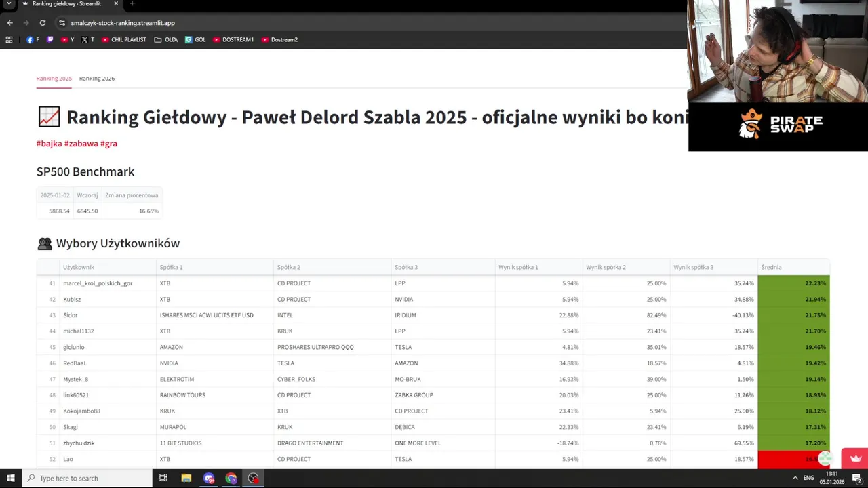This screenshot has height=488, width=868.
Task: Select the DĘBICA cell
Action: point(443,427)
